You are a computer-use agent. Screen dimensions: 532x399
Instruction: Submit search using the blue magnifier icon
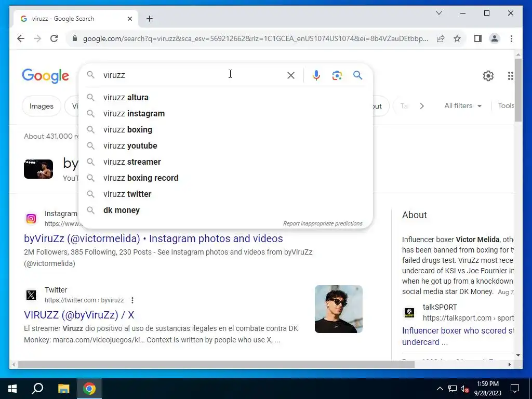click(x=357, y=75)
